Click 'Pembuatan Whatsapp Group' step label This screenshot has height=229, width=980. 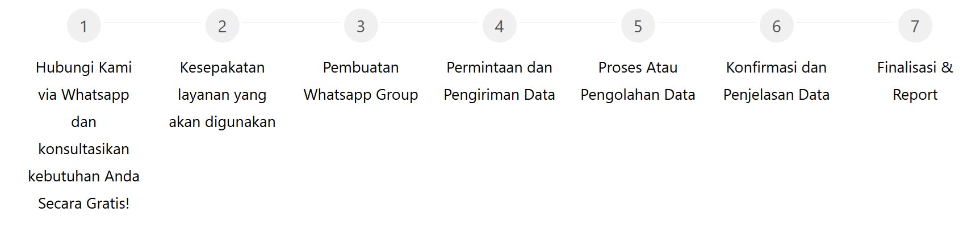click(x=361, y=81)
